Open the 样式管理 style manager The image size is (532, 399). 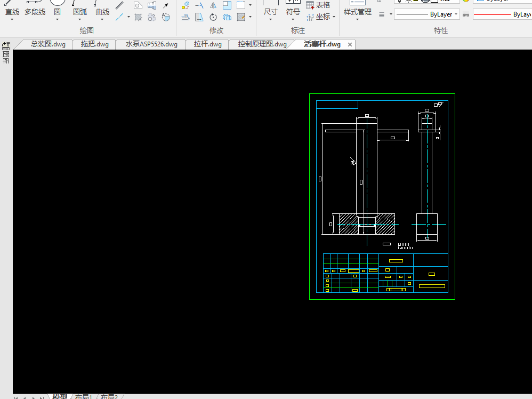[357, 12]
